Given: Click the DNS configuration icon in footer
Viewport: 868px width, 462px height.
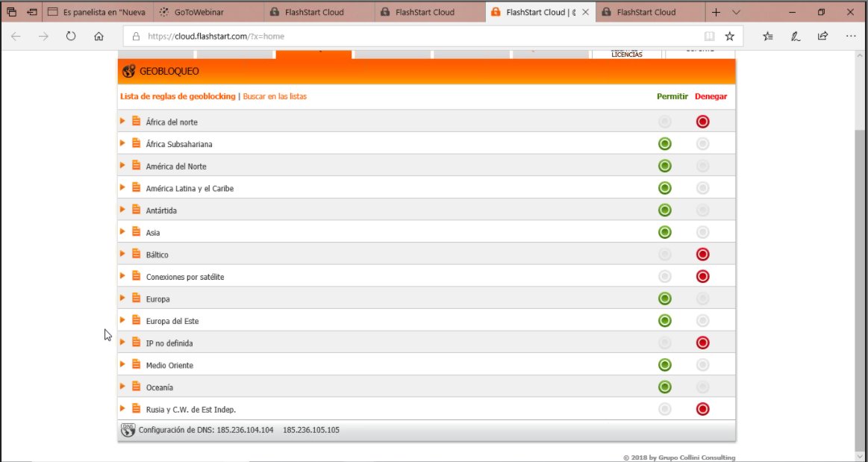Looking at the screenshot, I should click(x=128, y=430).
